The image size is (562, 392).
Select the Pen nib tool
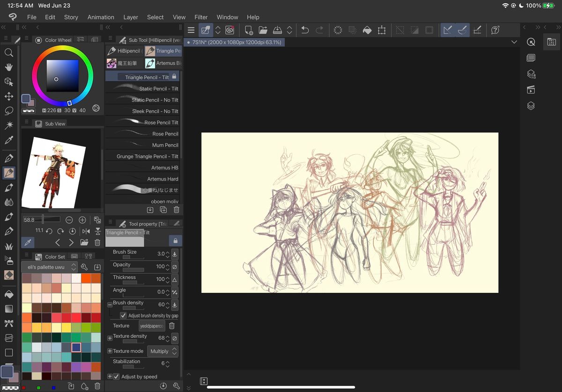pyautogui.click(x=9, y=158)
